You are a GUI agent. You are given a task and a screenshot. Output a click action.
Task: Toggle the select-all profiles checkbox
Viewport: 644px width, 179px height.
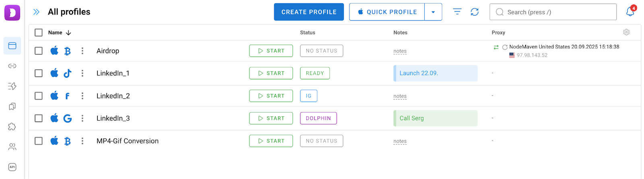coord(39,33)
